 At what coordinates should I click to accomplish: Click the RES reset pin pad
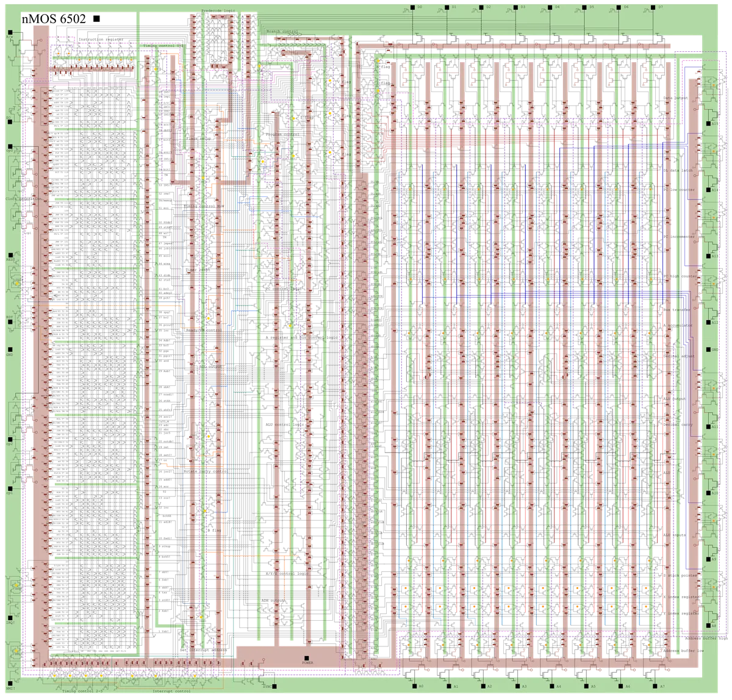pyautogui.click(x=9, y=255)
